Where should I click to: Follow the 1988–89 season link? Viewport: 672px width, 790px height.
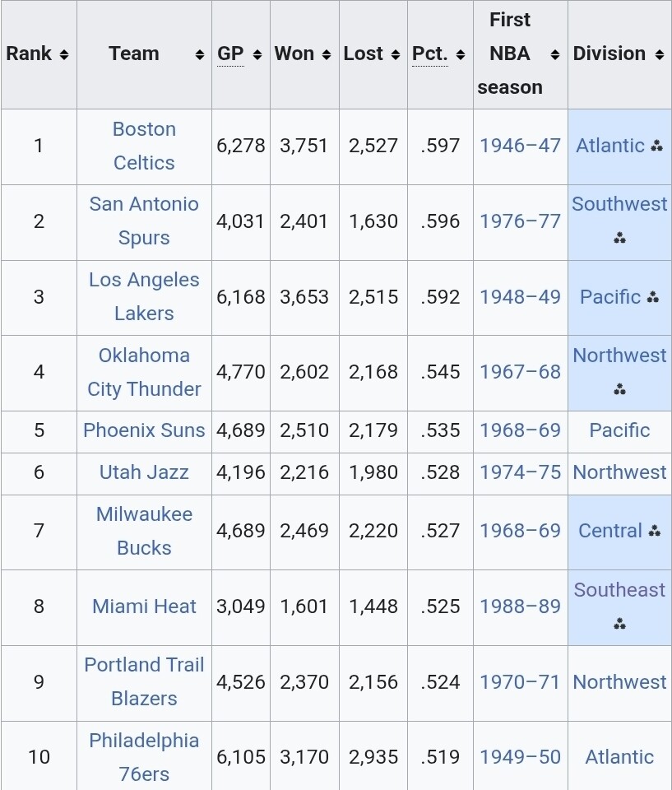(520, 606)
